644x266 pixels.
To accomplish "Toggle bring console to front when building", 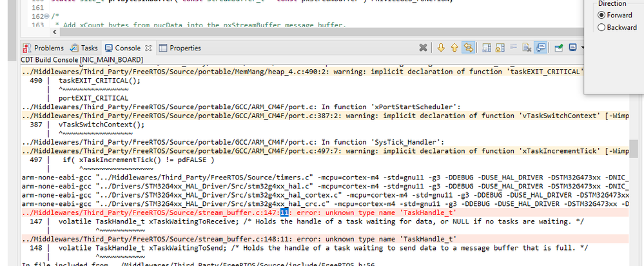I will [x=541, y=48].
